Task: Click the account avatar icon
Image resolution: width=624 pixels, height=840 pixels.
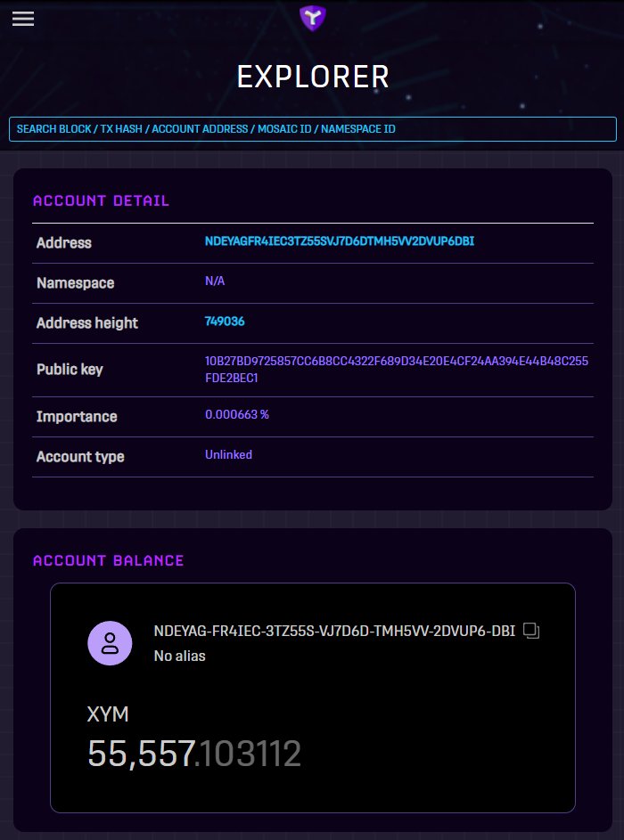Action: [x=110, y=643]
